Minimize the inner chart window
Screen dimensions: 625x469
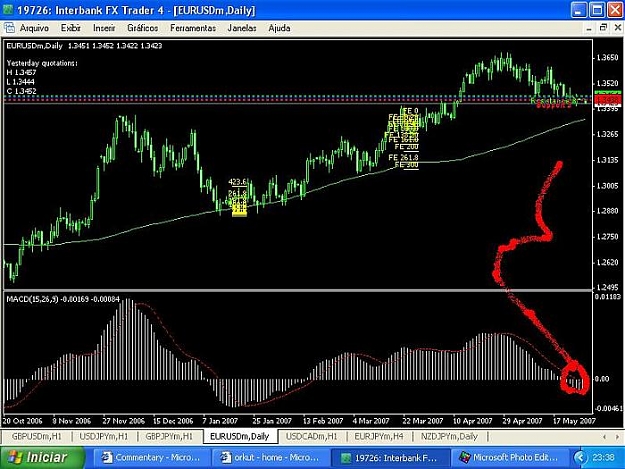[x=589, y=28]
